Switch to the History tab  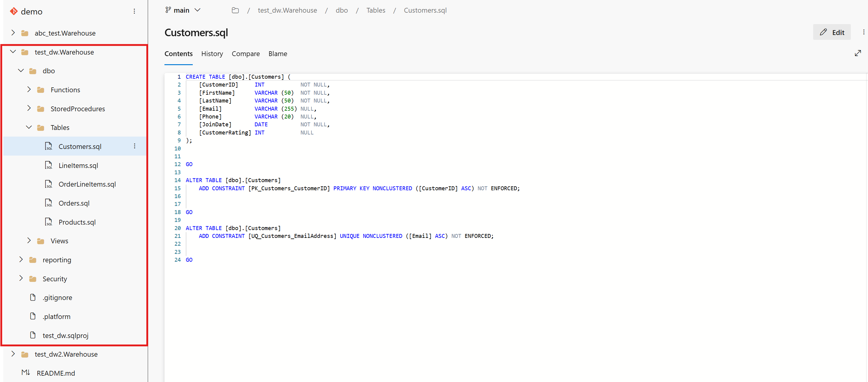[x=212, y=54]
